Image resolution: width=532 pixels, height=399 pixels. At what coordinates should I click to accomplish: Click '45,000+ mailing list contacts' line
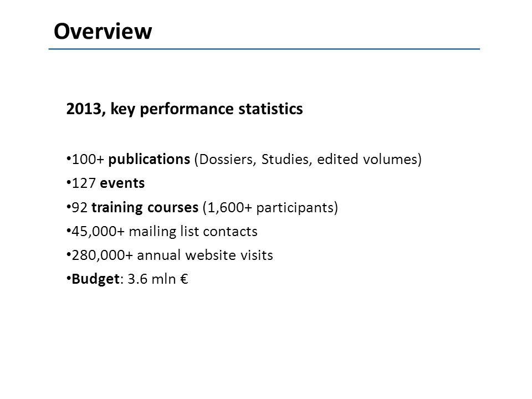click(x=162, y=232)
